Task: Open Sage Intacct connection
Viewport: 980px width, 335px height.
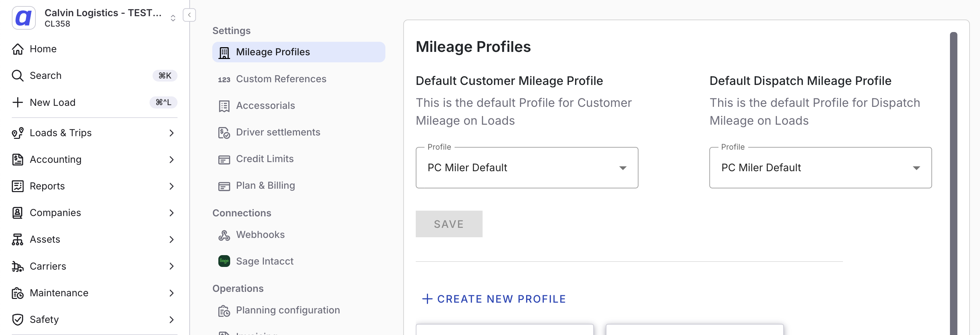Action: pyautogui.click(x=299, y=261)
